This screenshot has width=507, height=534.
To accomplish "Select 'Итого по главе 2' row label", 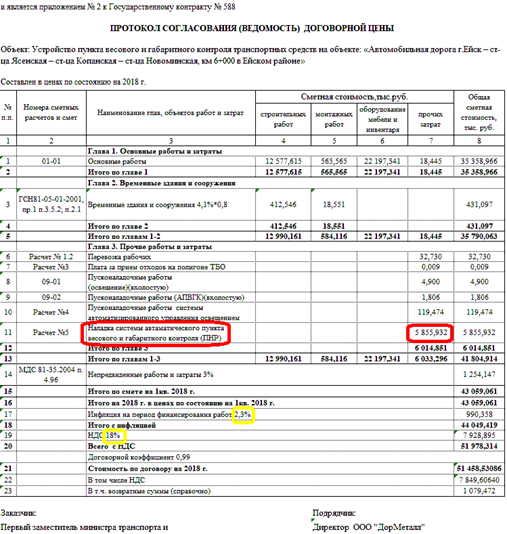I will pyautogui.click(x=118, y=226).
